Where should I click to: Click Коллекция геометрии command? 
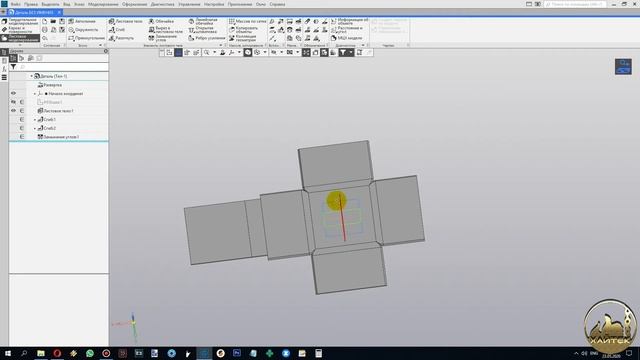tap(242, 38)
